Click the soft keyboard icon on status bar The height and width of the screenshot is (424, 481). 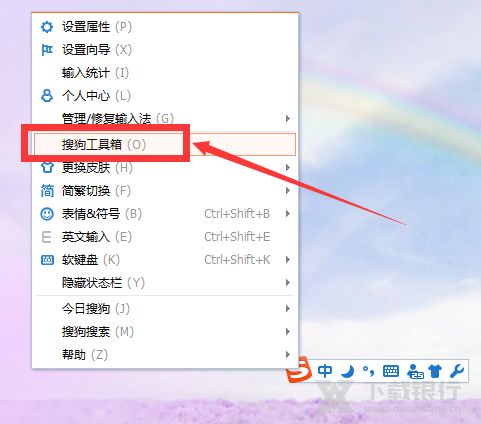391,371
